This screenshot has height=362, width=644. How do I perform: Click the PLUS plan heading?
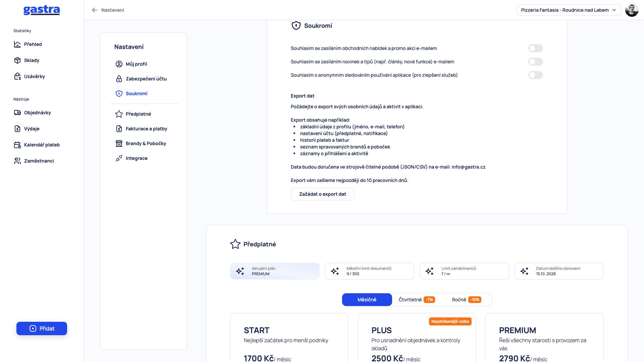[x=381, y=330]
